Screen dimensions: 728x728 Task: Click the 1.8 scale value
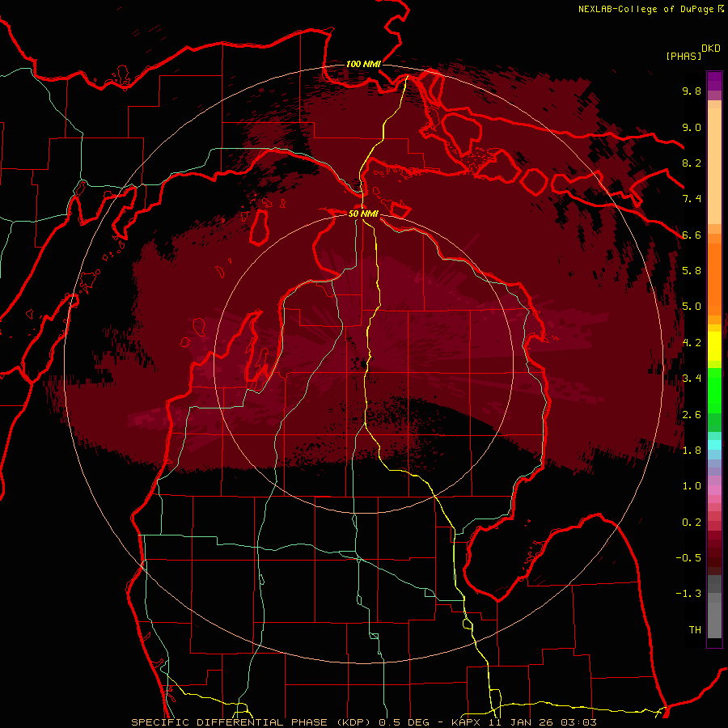[x=692, y=451]
